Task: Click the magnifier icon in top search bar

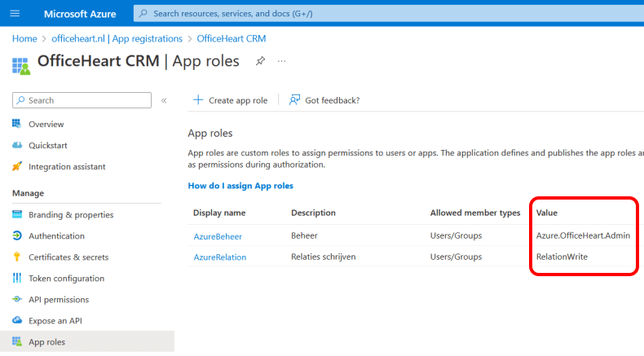Action: coord(143,14)
